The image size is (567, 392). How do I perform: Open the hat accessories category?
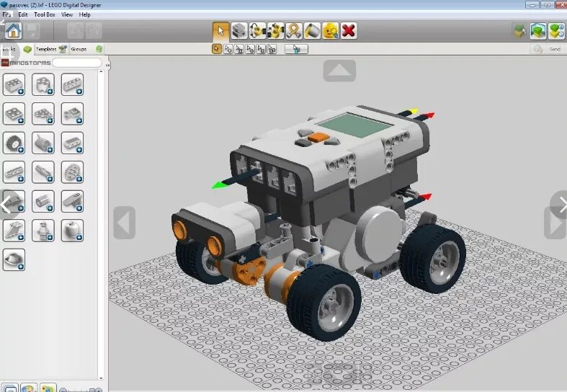point(14,259)
